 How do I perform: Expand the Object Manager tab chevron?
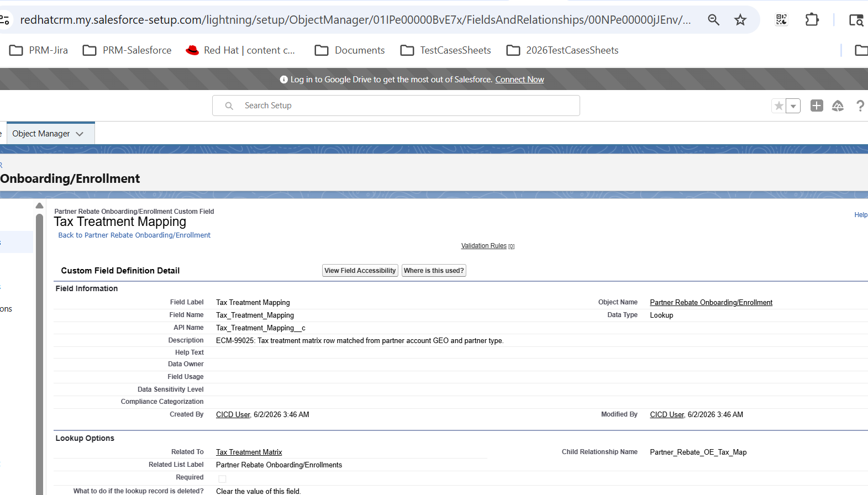click(80, 134)
